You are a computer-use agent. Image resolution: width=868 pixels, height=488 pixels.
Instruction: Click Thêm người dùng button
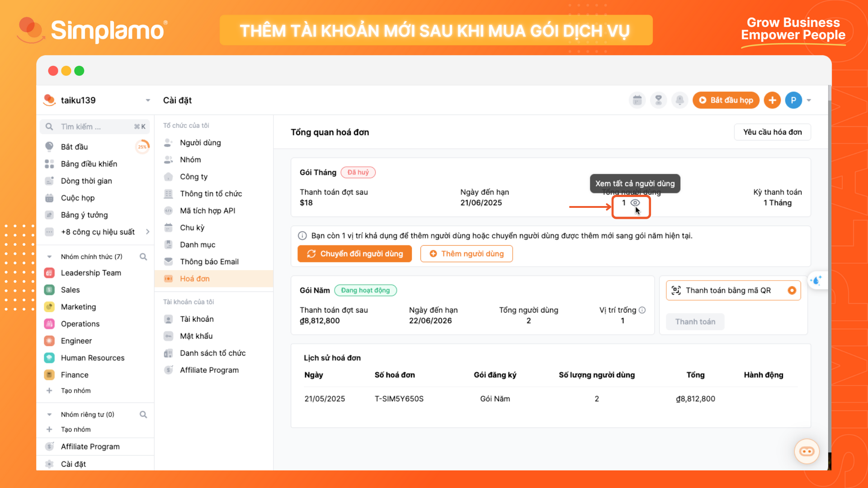tap(466, 253)
